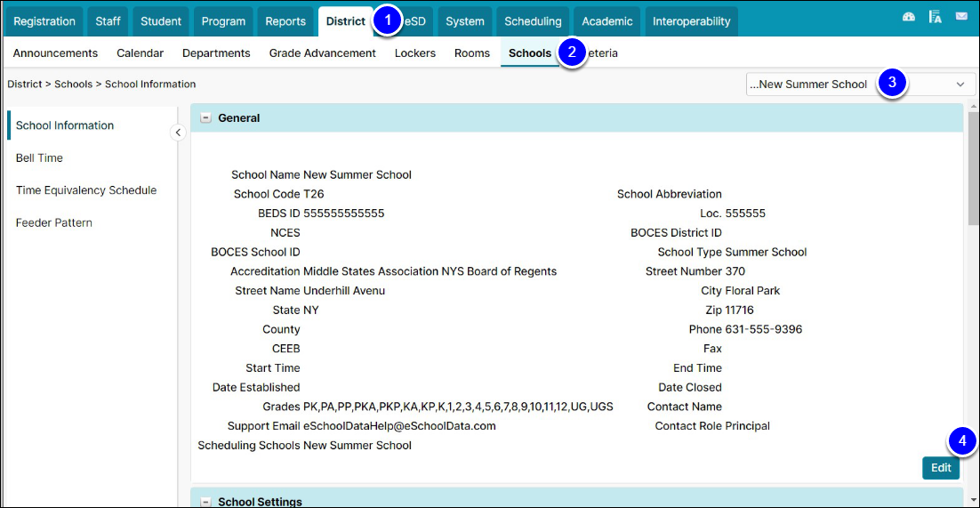Screen dimensions: 980x508
Task: Click the vertical scrollbar thumb
Action: click(x=974, y=167)
